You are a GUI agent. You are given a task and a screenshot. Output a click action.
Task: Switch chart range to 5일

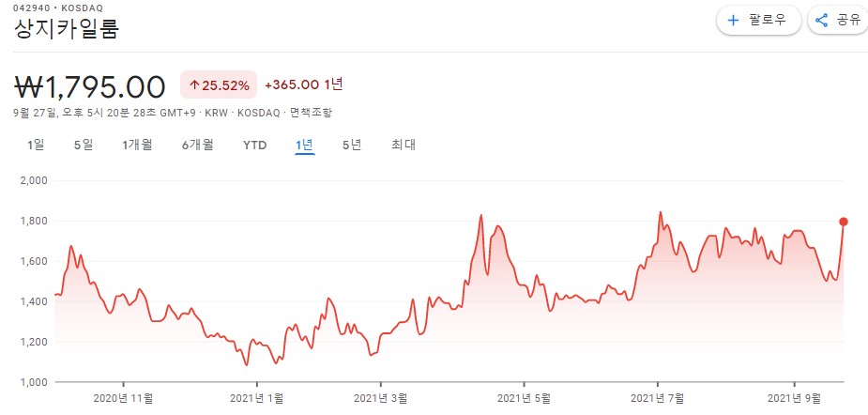[x=84, y=146]
